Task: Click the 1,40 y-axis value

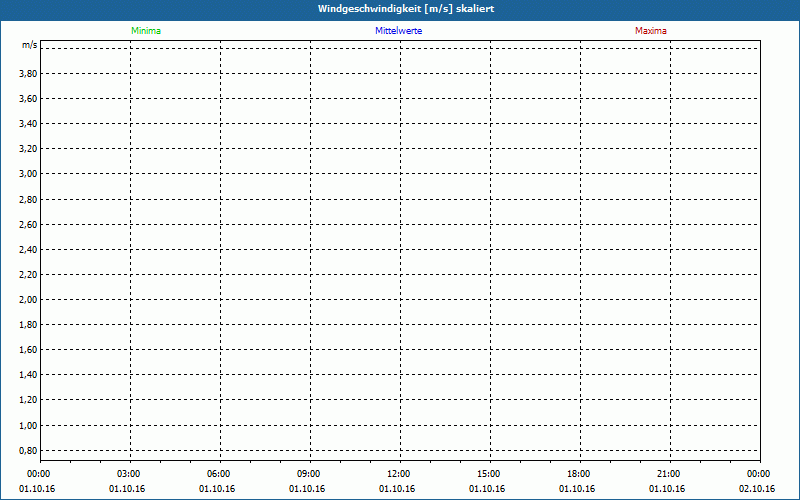Action: click(x=28, y=375)
